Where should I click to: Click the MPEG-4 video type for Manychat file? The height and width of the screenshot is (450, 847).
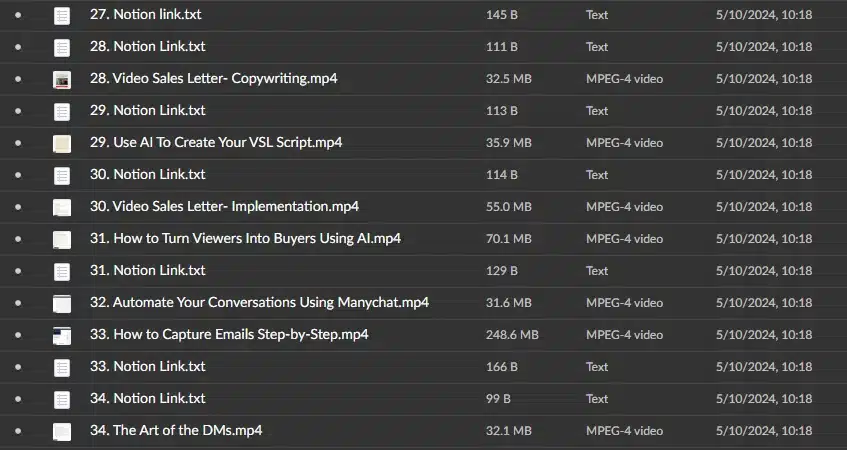point(624,303)
